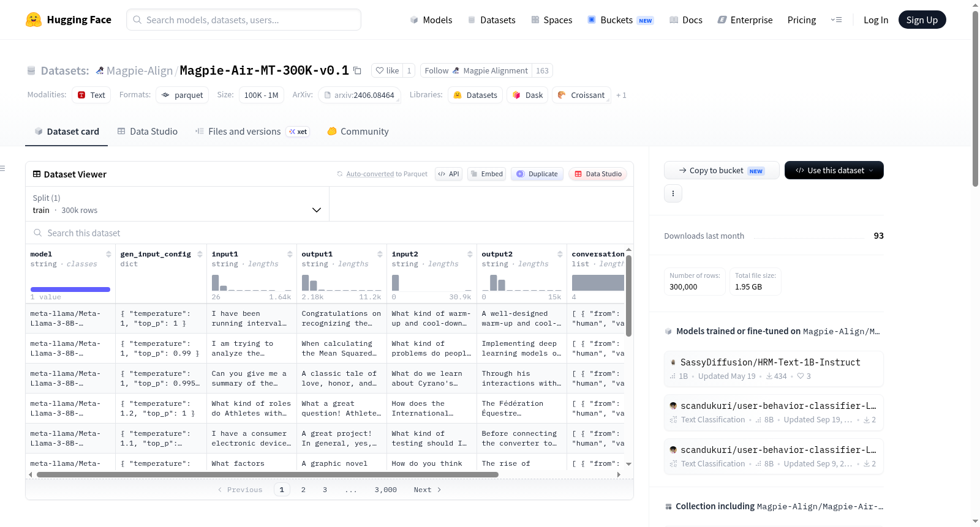
Task: Open the Buckets menu
Action: [x=620, y=20]
